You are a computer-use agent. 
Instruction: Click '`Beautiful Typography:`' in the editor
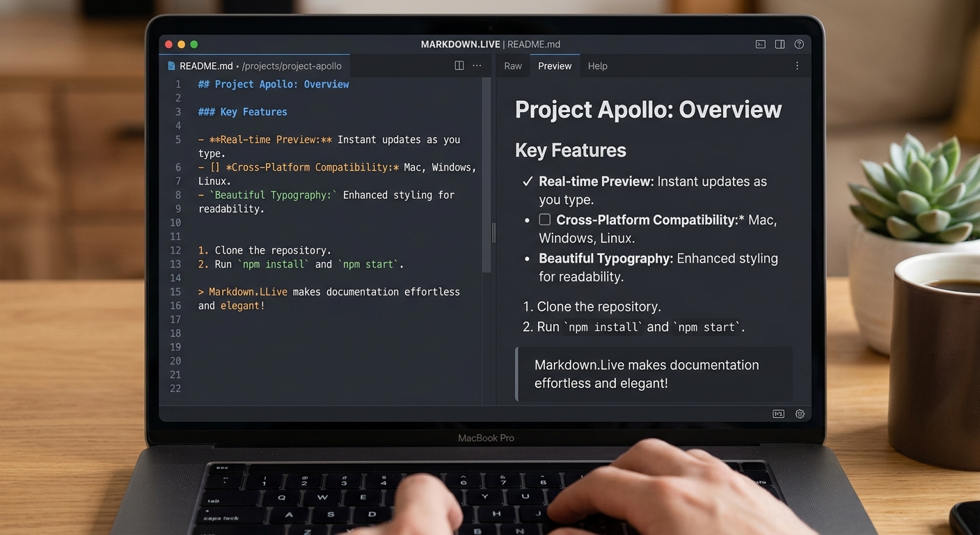click(273, 195)
